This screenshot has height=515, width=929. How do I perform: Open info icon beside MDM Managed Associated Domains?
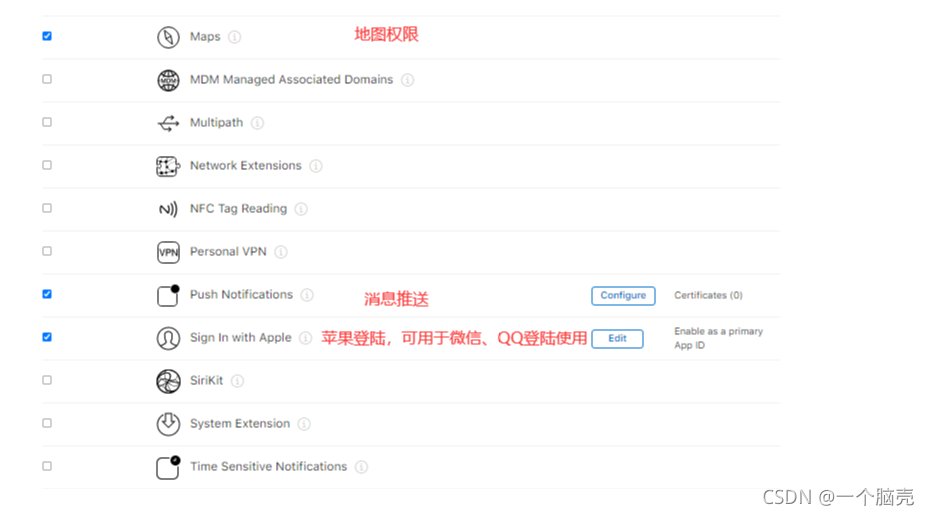tap(408, 80)
